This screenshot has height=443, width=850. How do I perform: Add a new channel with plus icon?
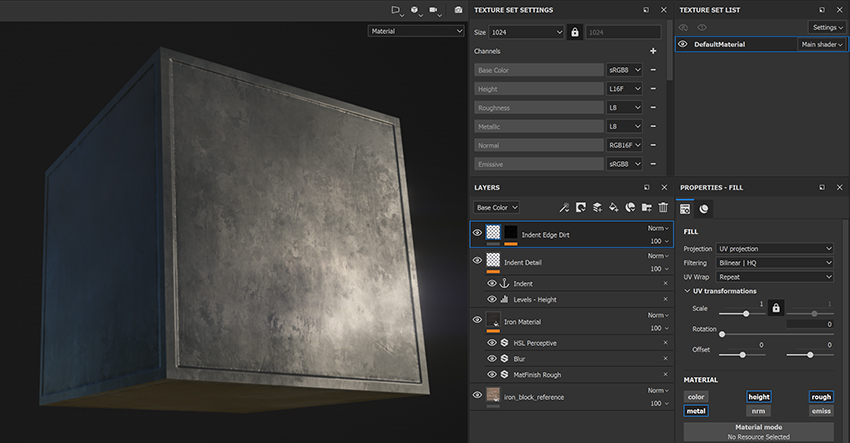coord(653,51)
